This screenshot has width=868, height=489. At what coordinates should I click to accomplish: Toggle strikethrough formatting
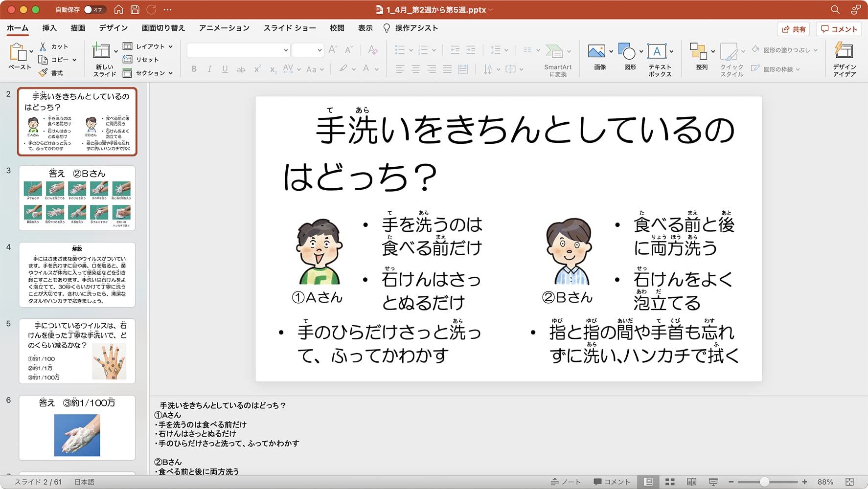[241, 69]
